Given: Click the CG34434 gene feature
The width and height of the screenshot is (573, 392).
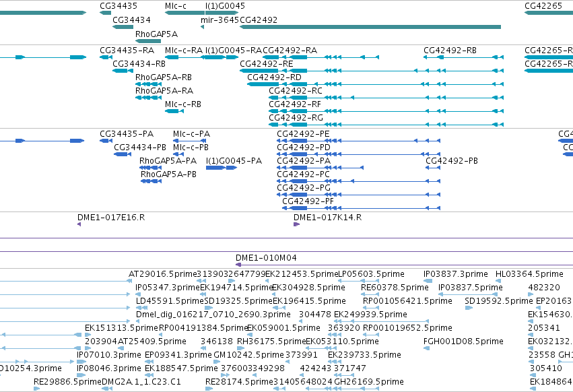Looking at the screenshot, I should (123, 27).
